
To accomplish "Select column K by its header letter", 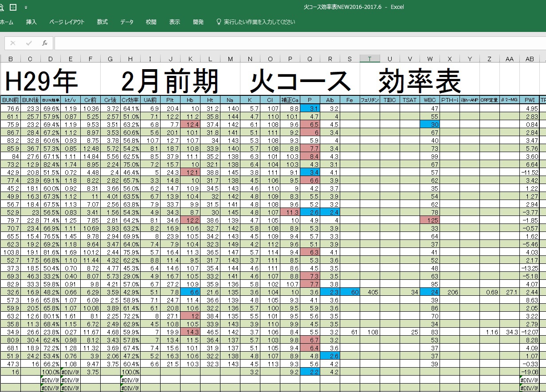I will tap(190, 59).
